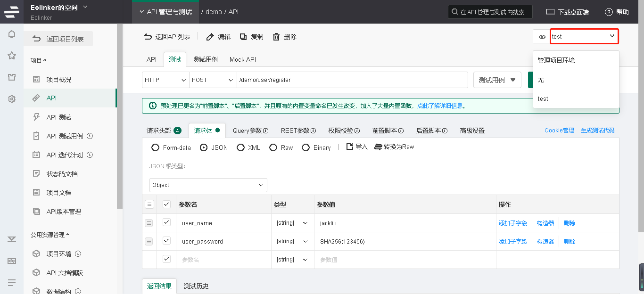The image size is (644, 294).
Task: Click 删除 trash button in toolbar
Action: [x=285, y=37]
